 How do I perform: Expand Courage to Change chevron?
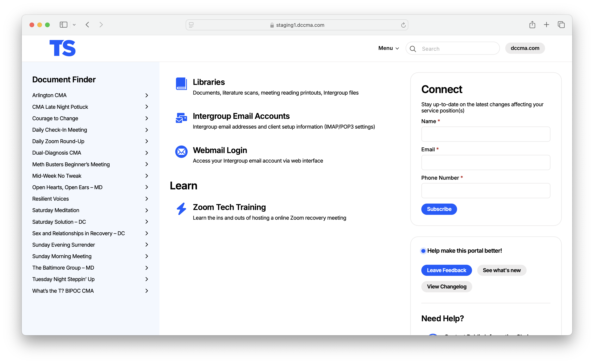tap(147, 118)
